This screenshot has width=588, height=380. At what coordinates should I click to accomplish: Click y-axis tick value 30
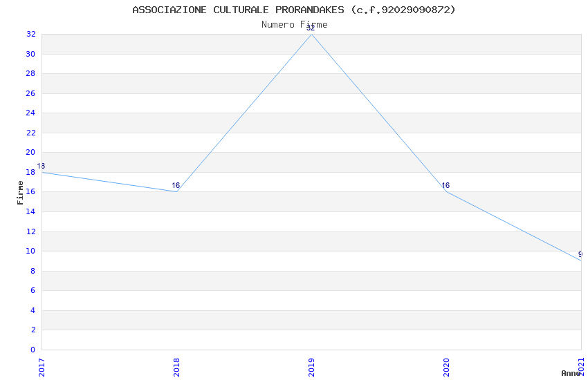30,54
